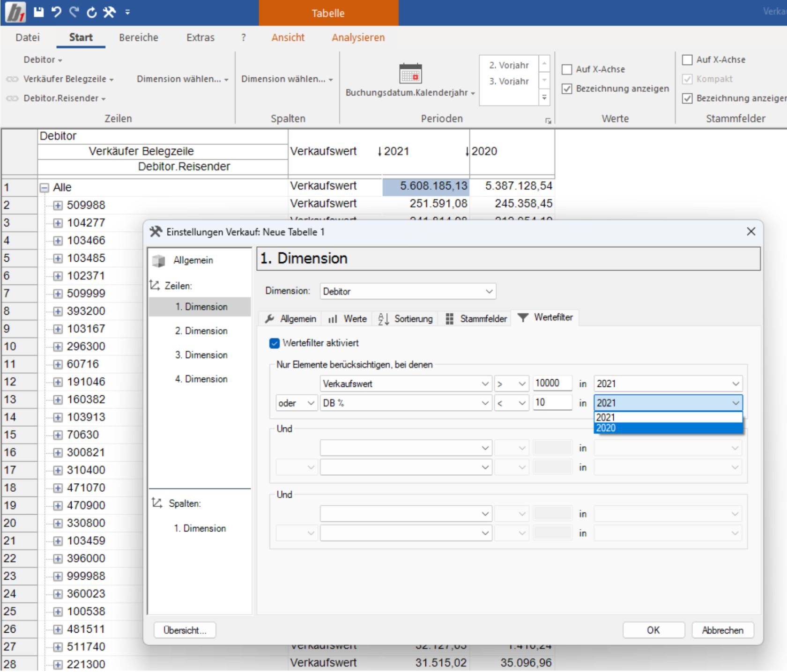The width and height of the screenshot is (787, 672).
Task: Collapse the Alle tree node
Action: coord(44,188)
